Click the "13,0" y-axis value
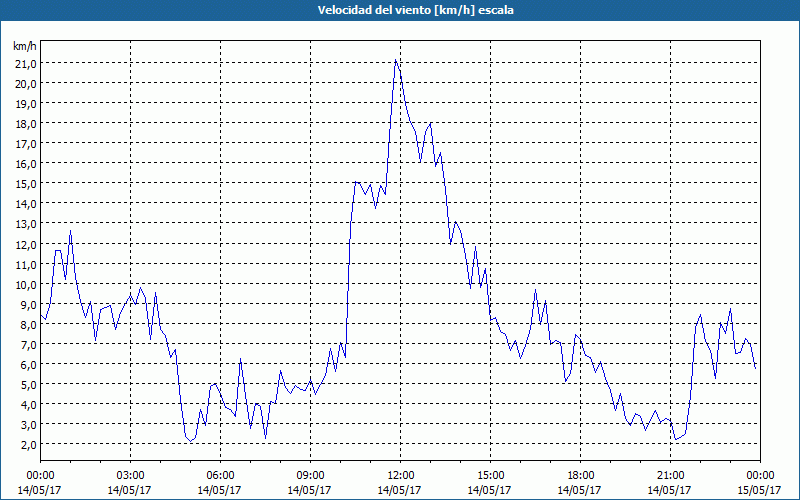800x500 pixels. click(27, 224)
